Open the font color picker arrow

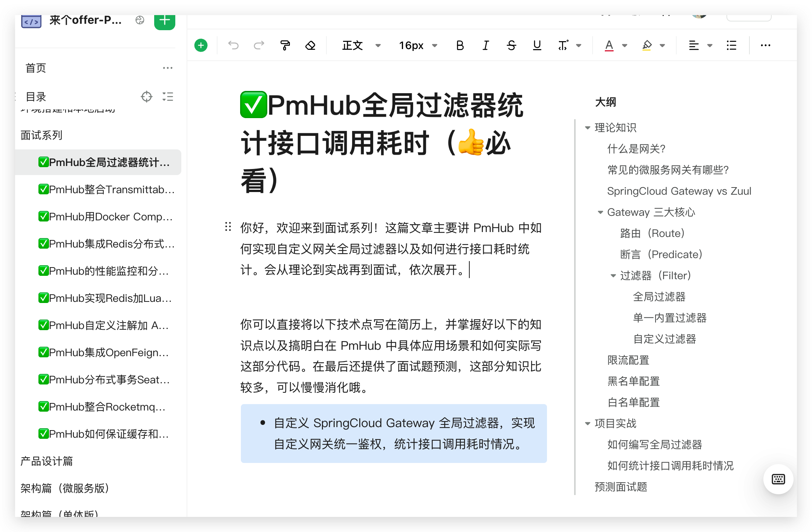click(x=625, y=46)
